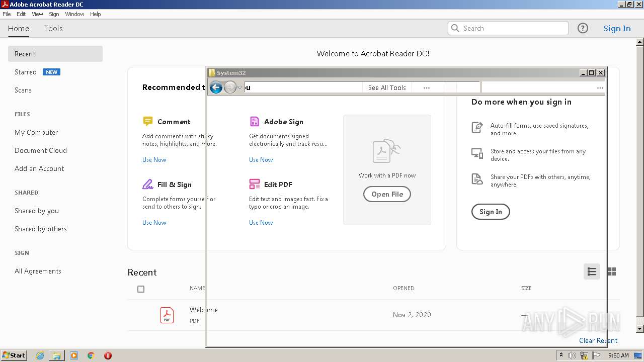Image resolution: width=644 pixels, height=362 pixels.
Task: Select Scans in the sidebar
Action: (x=23, y=90)
